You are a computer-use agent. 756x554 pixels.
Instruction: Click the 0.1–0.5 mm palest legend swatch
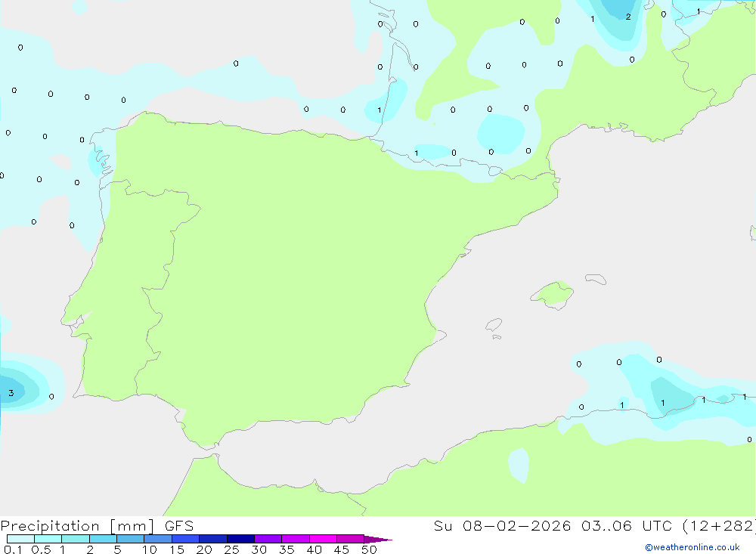pyautogui.click(x=20, y=539)
